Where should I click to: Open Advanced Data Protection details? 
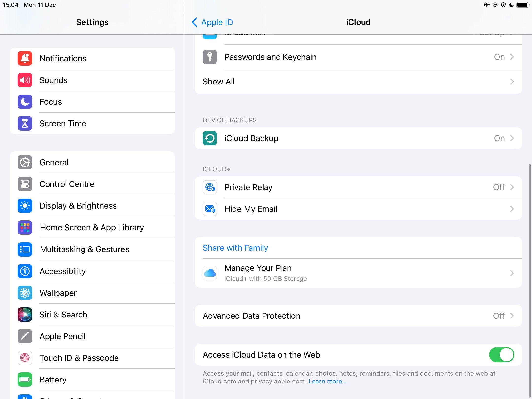357,316
